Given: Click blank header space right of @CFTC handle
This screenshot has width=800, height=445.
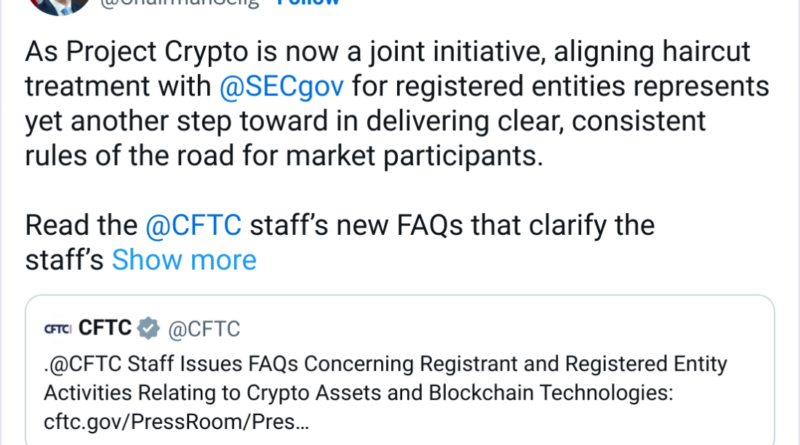Looking at the screenshot, I should (500, 330).
